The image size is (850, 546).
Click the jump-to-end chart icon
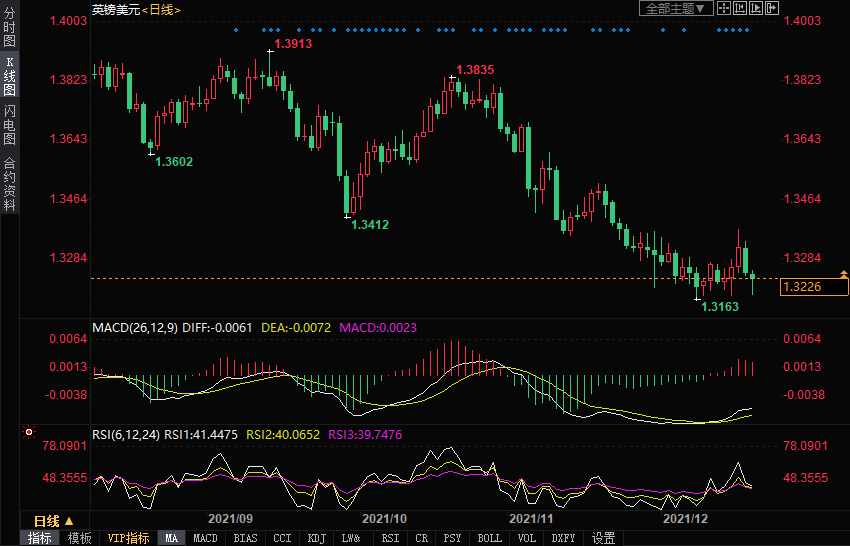pyautogui.click(x=755, y=8)
